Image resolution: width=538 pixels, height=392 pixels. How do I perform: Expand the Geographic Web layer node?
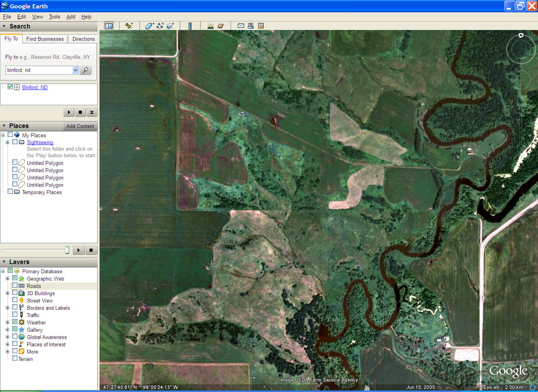[x=7, y=278]
